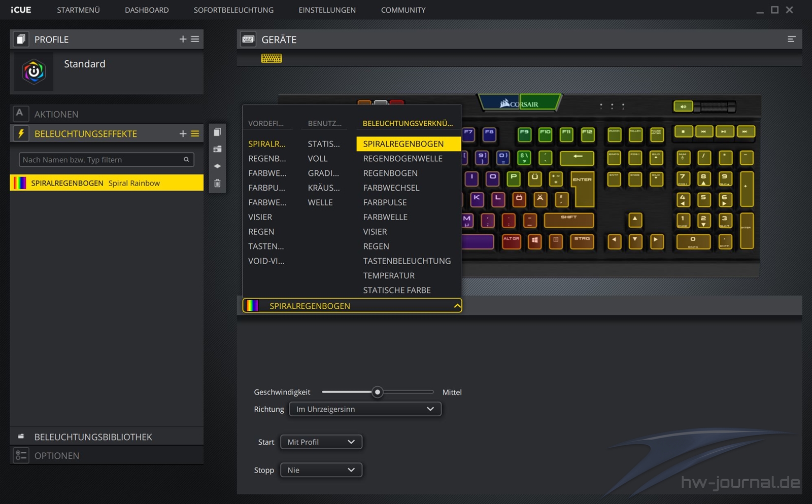
Task: Add a new profile with the plus icon
Action: coord(183,39)
